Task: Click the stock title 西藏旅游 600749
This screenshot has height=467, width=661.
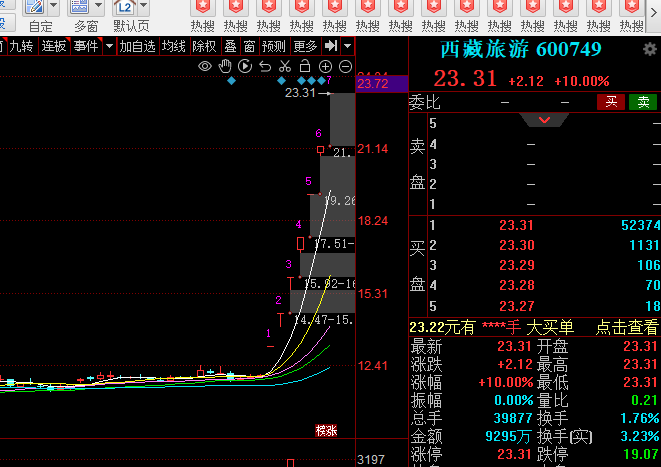Action: [x=521, y=49]
